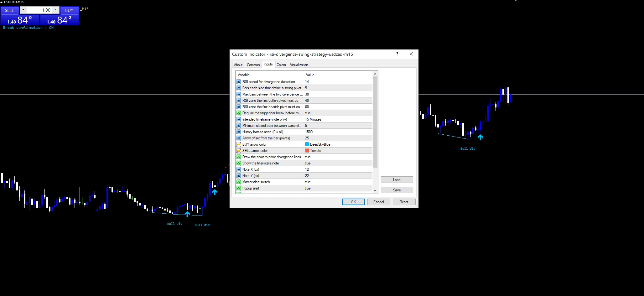644x296 pixels.
Task: Click the dialog help question mark
Action: (397, 54)
